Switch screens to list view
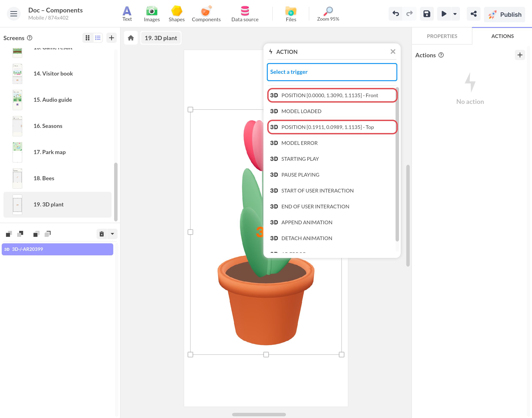 pos(98,38)
